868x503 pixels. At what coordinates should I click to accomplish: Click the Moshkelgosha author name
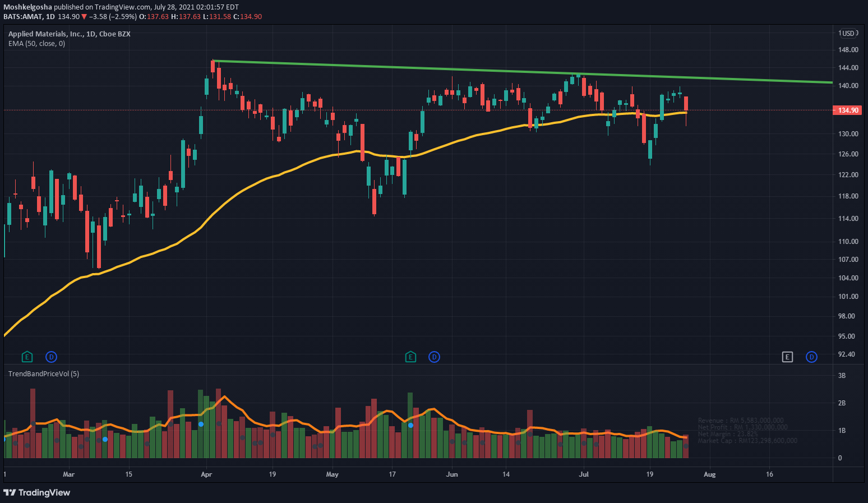[28, 7]
